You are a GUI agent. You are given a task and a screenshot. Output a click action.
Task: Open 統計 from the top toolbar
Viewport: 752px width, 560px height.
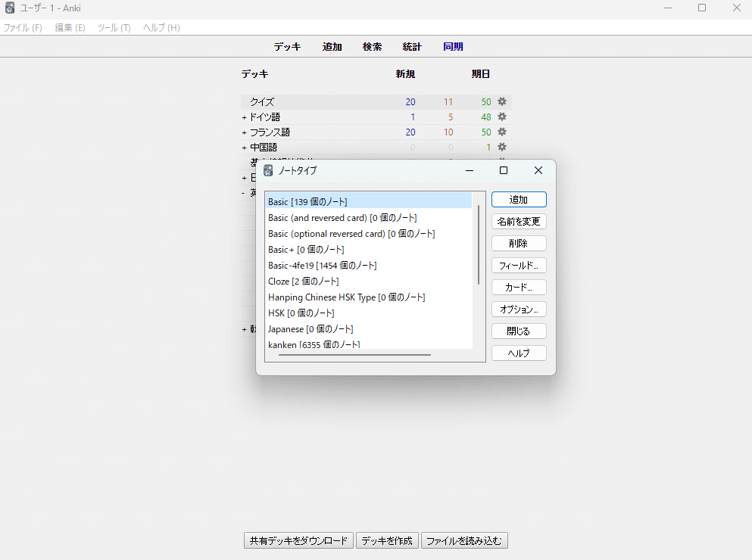[x=412, y=46]
